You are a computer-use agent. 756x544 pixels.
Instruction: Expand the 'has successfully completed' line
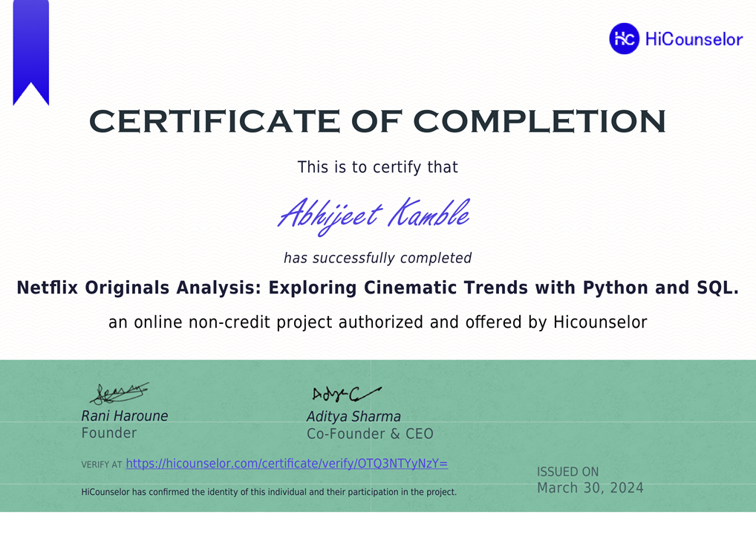[x=377, y=258]
